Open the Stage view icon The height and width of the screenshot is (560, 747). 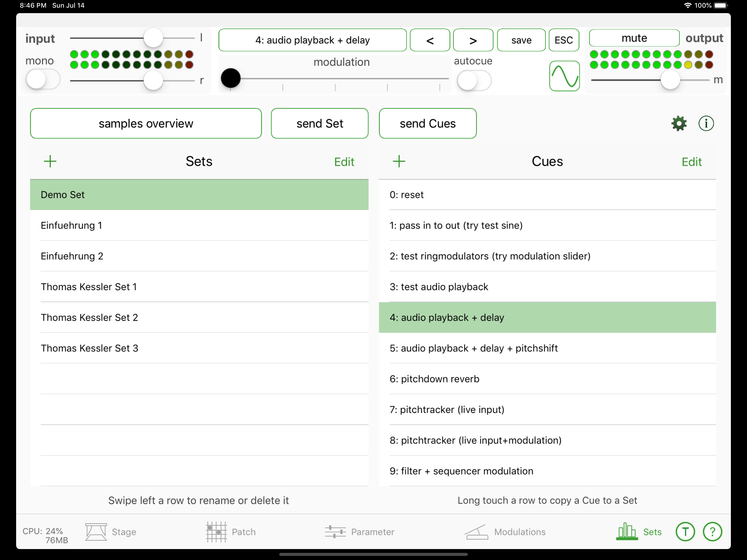pos(96,532)
